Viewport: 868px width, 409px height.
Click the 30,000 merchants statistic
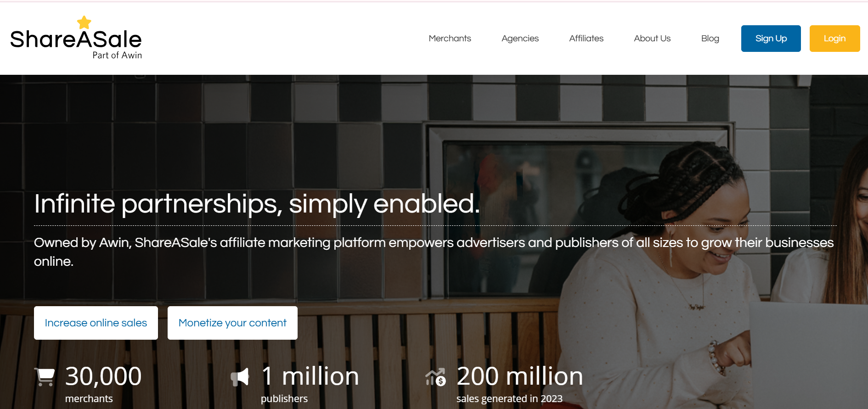[103, 384]
